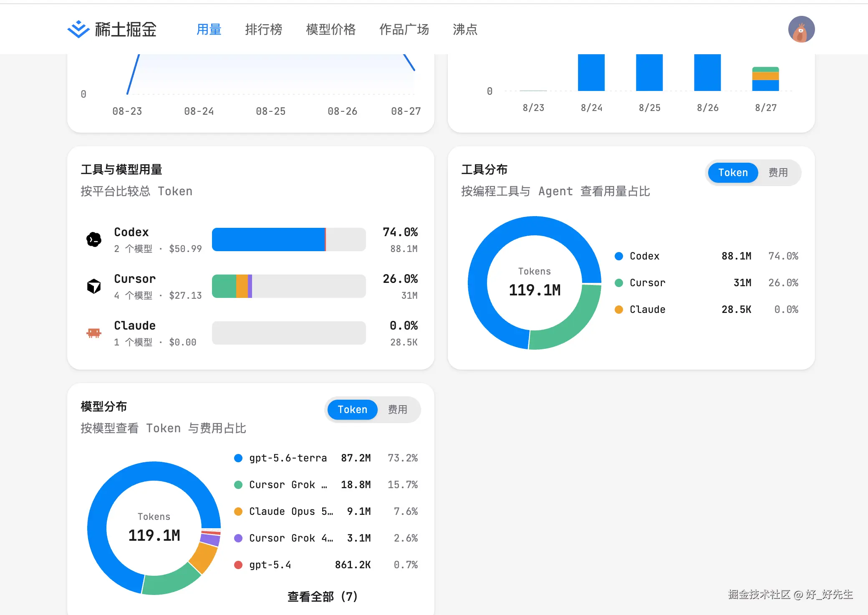868x615 pixels.
Task: Click green Cursor Grok 18.8M legend dot
Action: [238, 485]
